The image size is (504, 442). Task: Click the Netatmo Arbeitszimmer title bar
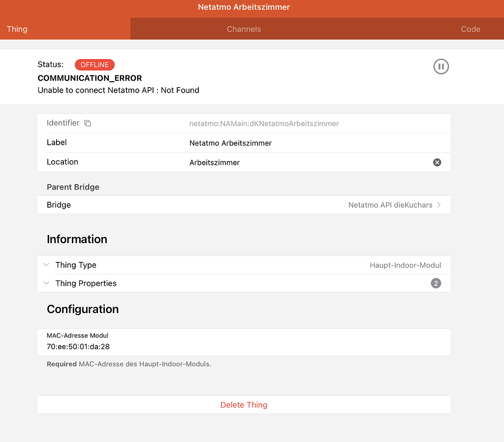(x=244, y=7)
